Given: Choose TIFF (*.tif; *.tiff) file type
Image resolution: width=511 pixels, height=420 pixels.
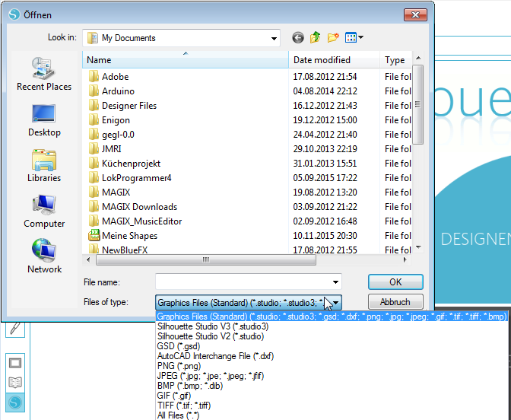Looking at the screenshot, I should [184, 406].
